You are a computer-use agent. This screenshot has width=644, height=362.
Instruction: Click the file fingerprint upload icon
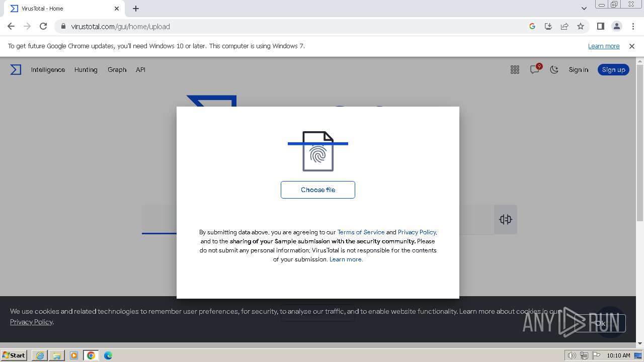tap(318, 151)
